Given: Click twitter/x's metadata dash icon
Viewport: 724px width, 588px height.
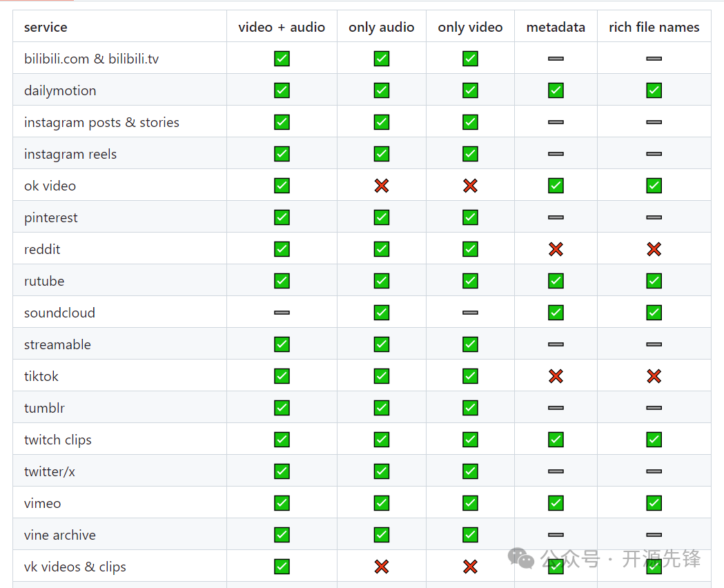Looking at the screenshot, I should (x=556, y=471).
